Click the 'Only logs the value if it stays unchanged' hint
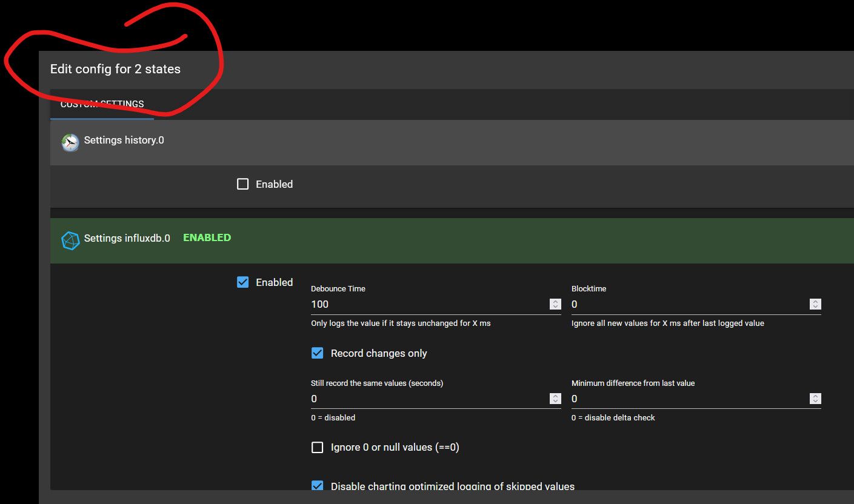Screen dimensions: 854x504 click(401, 323)
